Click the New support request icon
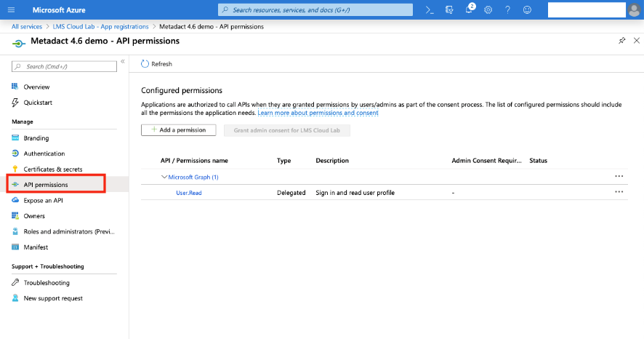 click(x=15, y=298)
